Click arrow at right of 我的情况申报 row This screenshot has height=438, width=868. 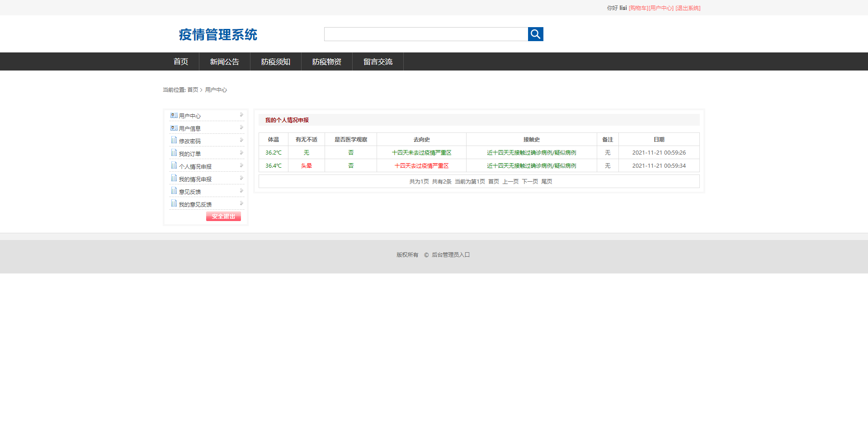(x=241, y=178)
